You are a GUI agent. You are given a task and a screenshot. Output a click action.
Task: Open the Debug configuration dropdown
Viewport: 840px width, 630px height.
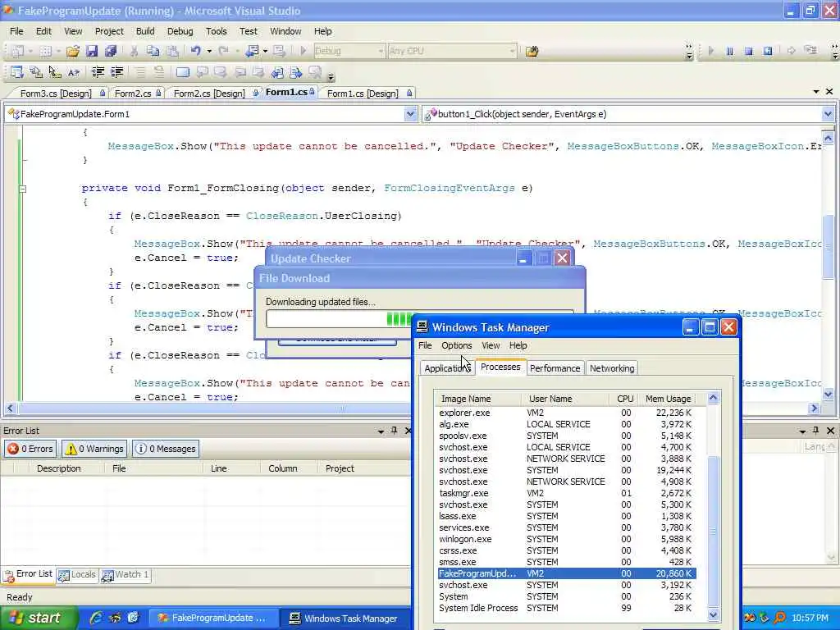tap(381, 51)
